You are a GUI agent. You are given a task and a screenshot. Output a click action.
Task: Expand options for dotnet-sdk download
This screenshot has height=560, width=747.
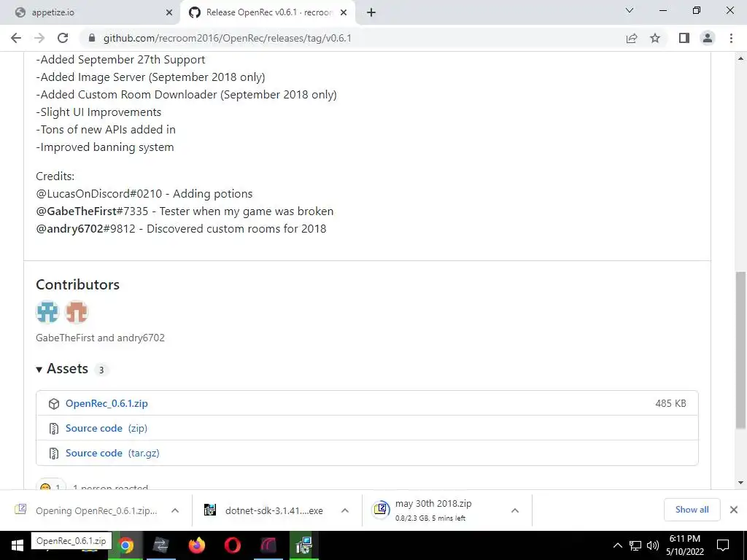coord(345,510)
